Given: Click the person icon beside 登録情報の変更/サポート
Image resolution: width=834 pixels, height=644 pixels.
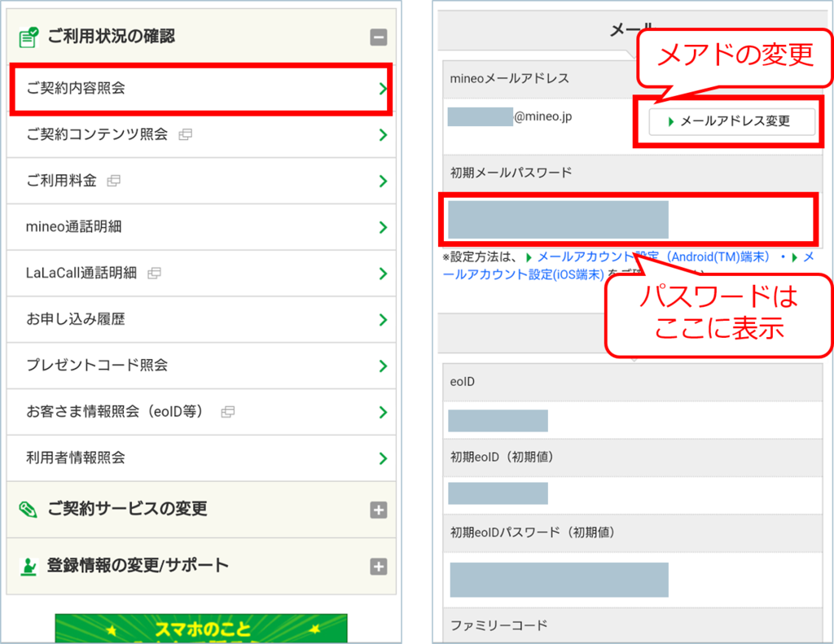Looking at the screenshot, I should click(29, 567).
